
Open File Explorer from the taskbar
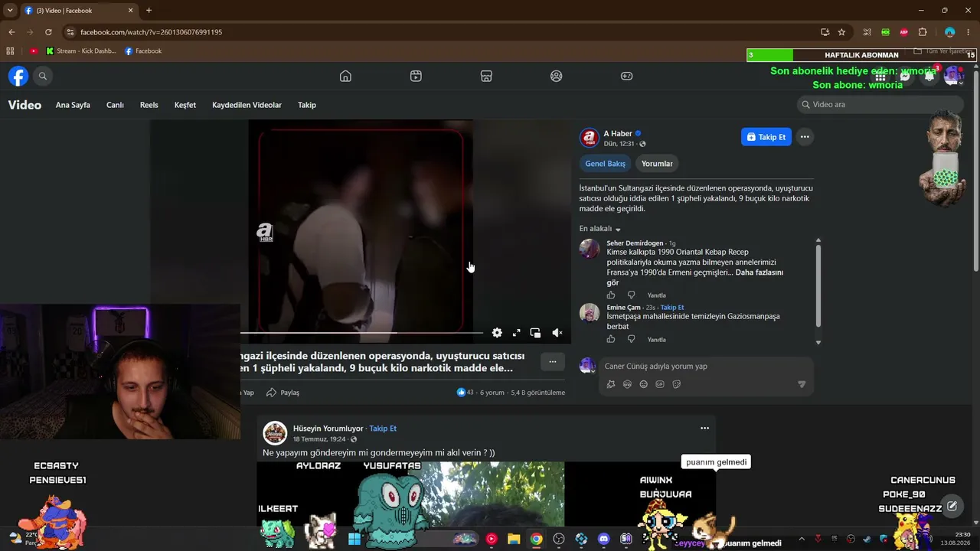point(514,539)
